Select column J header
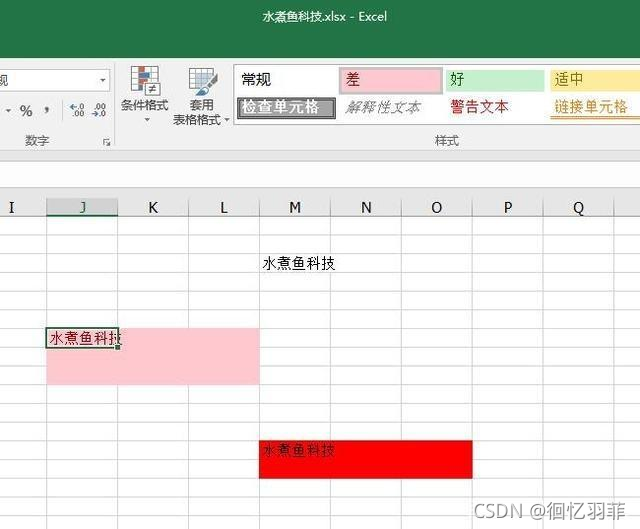640x529 pixels. coord(82,207)
